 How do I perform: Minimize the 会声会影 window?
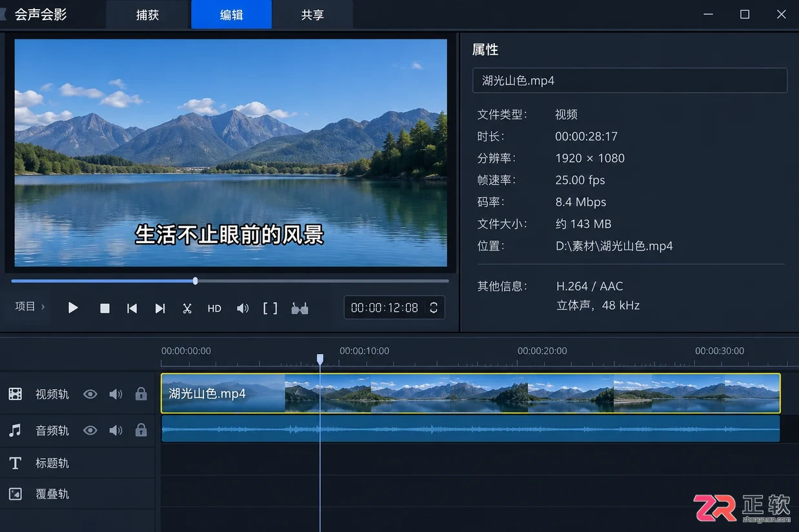tap(709, 14)
